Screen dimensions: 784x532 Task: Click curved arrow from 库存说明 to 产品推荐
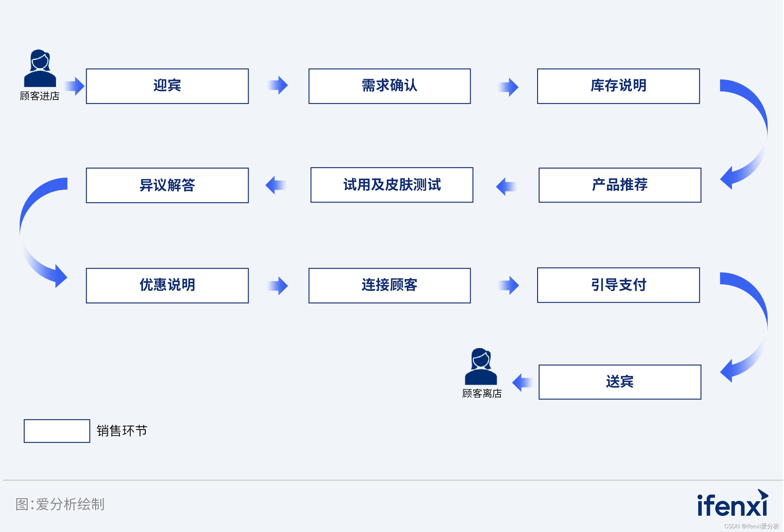point(744,134)
